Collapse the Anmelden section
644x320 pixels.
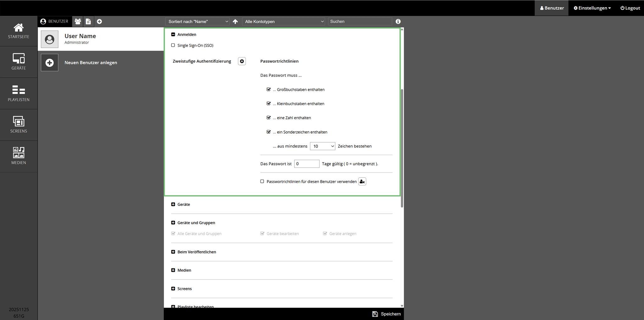coord(173,34)
